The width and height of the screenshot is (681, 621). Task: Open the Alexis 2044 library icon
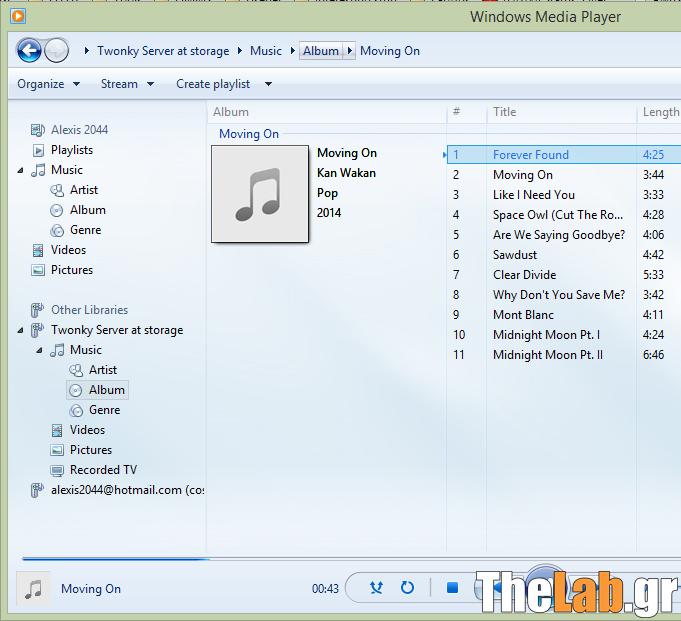(38, 130)
